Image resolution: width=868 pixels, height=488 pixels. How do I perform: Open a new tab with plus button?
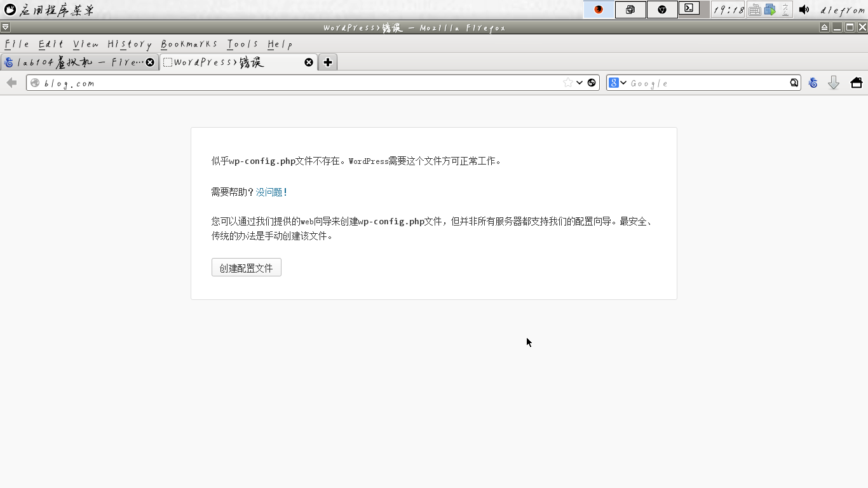[328, 62]
